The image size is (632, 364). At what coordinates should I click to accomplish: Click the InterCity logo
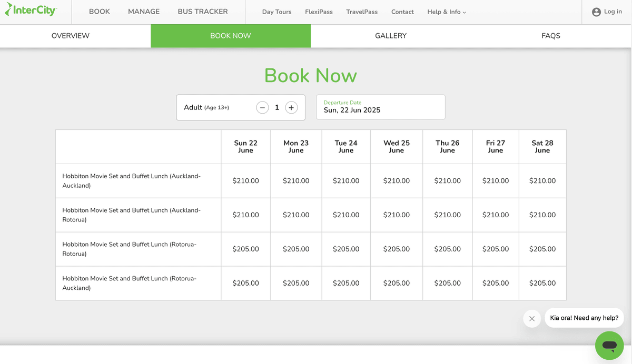(31, 10)
